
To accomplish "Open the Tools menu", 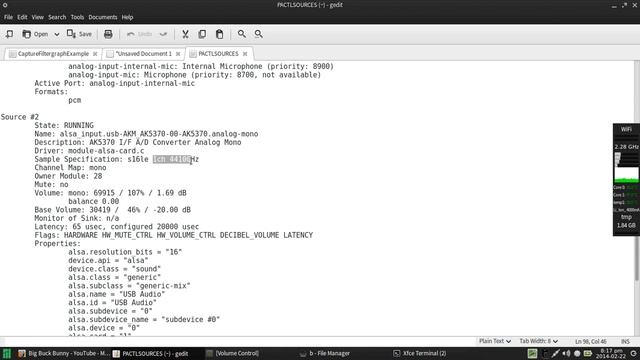I will coord(77,17).
